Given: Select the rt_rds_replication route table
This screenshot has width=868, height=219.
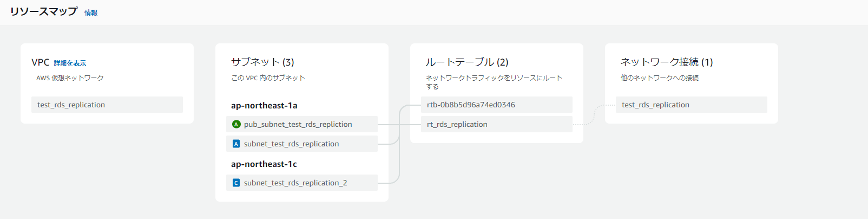Looking at the screenshot, I should tap(457, 124).
